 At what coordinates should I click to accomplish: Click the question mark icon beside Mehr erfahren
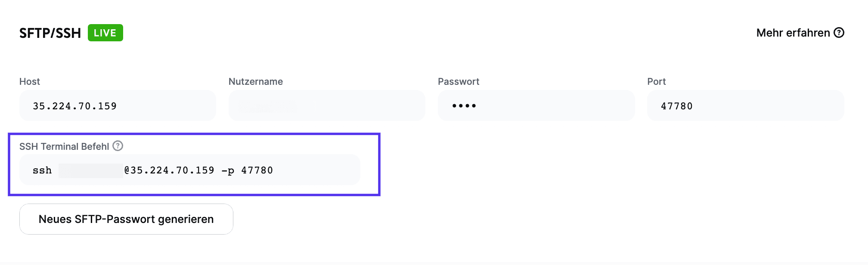pos(839,33)
